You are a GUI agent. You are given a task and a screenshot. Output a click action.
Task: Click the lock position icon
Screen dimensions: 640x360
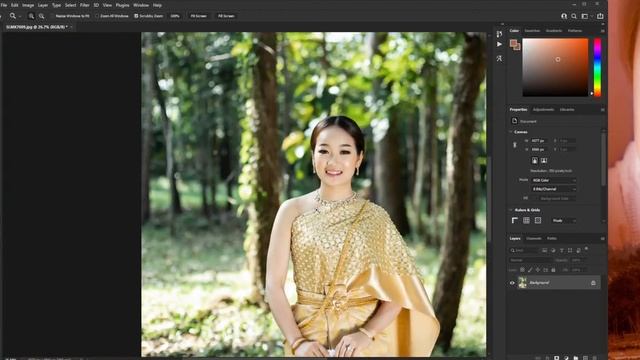(538, 270)
